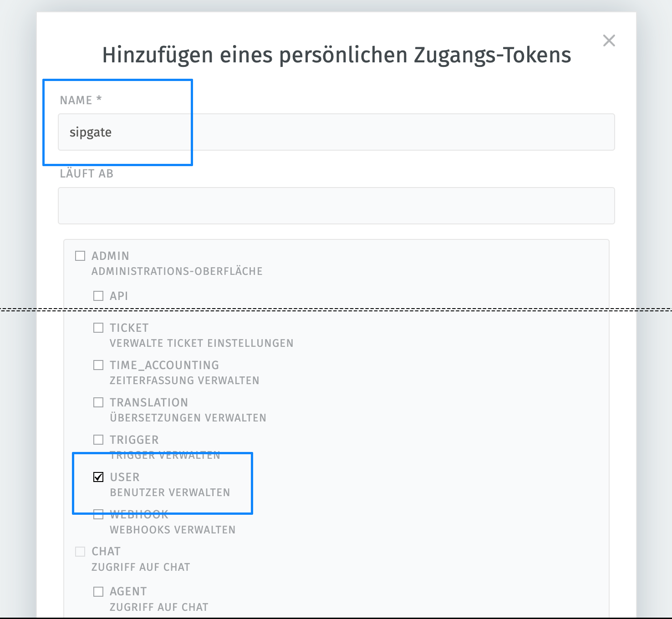This screenshot has height=619, width=672.
Task: Click the BENUTZER VERWALTEN description text
Action: coord(170,492)
